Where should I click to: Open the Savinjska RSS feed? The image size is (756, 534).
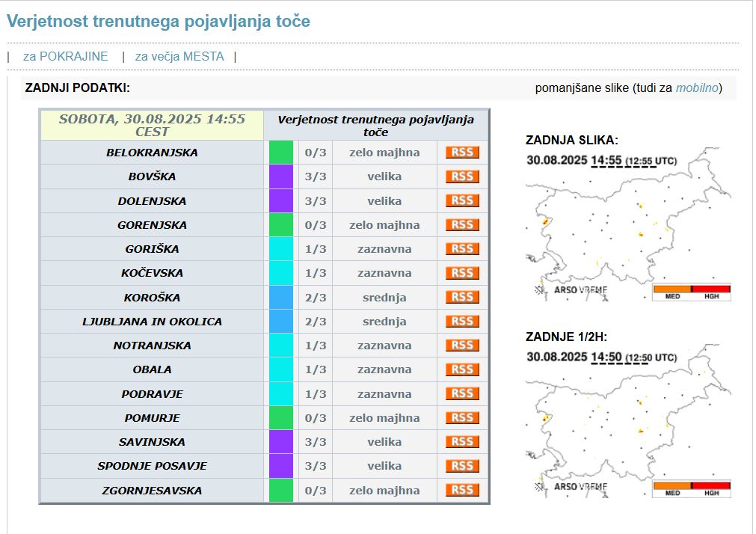(462, 442)
